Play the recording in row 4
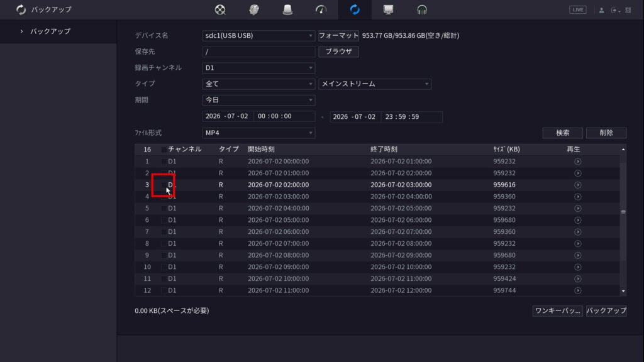644x362 pixels. pos(577,197)
